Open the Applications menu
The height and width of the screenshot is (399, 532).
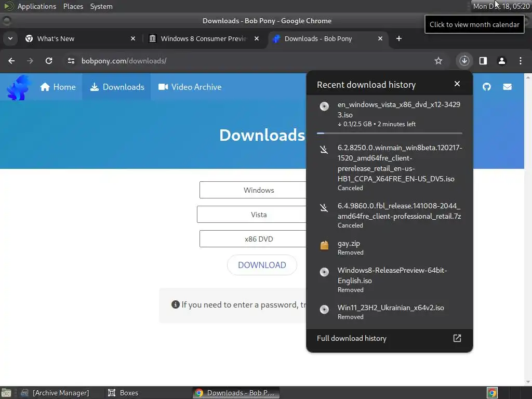pos(37,6)
